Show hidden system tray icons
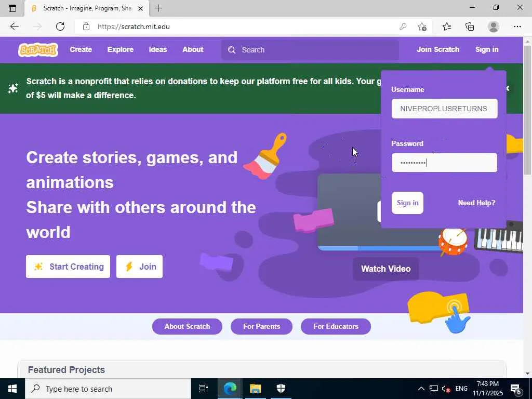 click(x=421, y=389)
